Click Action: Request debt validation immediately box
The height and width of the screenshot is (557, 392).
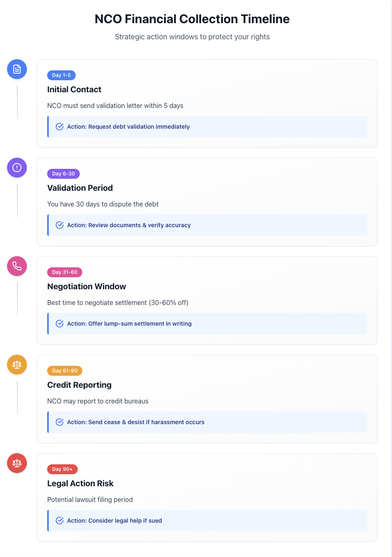(207, 127)
